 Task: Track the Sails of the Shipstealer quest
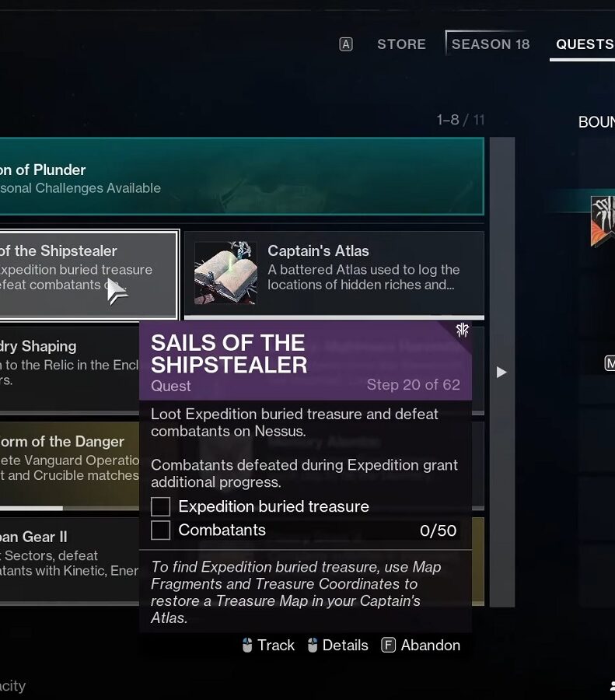(268, 645)
